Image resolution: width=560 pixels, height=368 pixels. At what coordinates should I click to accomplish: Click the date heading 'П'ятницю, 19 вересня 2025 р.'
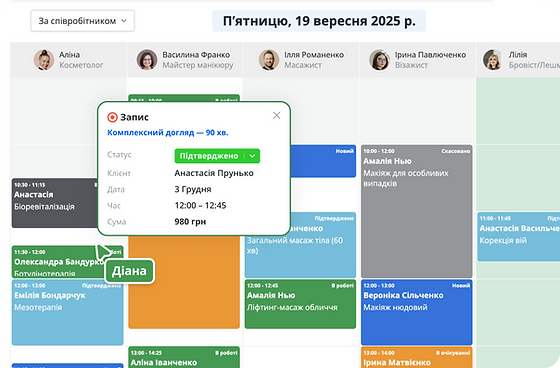(x=319, y=21)
